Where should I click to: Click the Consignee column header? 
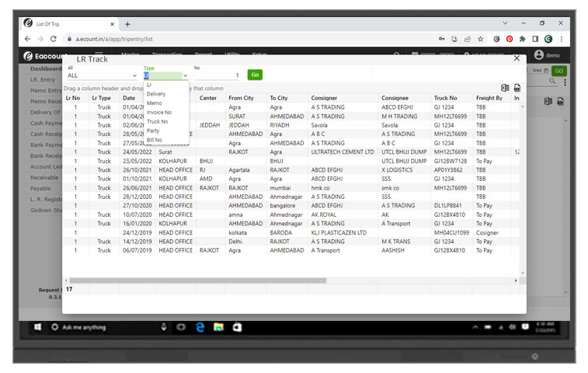pos(395,98)
